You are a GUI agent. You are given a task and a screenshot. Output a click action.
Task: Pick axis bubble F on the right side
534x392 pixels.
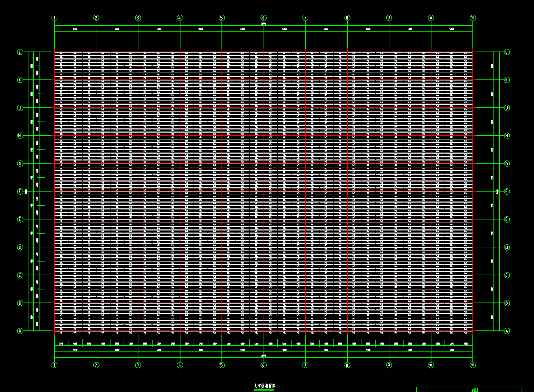point(507,192)
